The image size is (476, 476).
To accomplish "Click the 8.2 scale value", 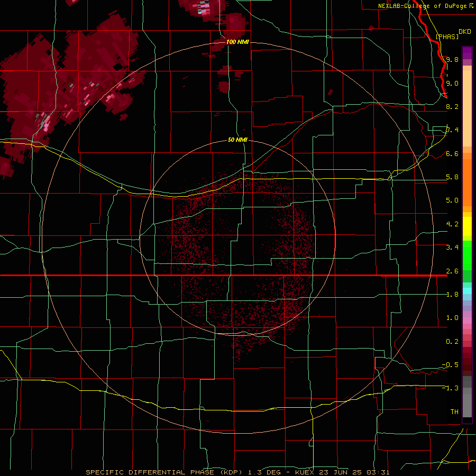I will point(452,106).
